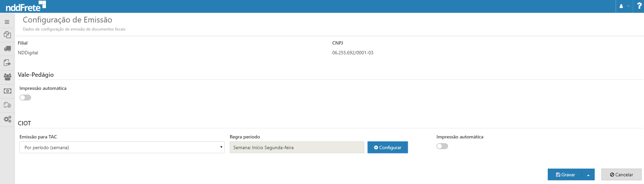Click the documents icon in the sidebar

(7, 35)
